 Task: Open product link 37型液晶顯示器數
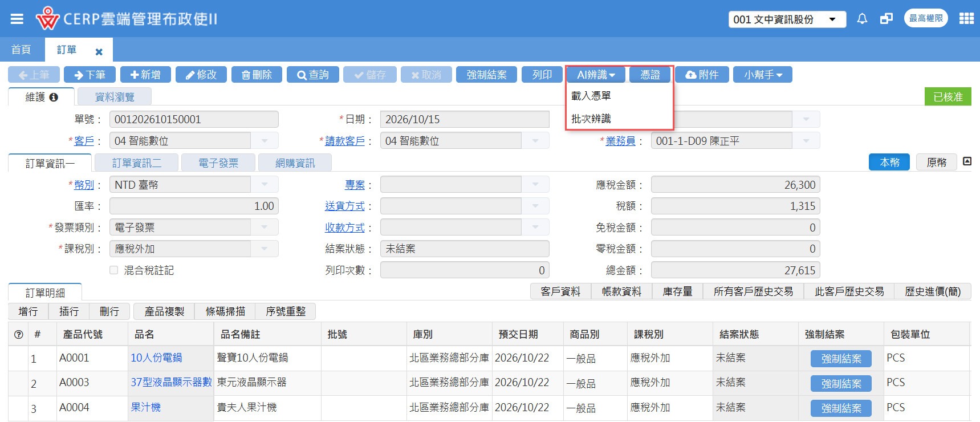(x=171, y=382)
